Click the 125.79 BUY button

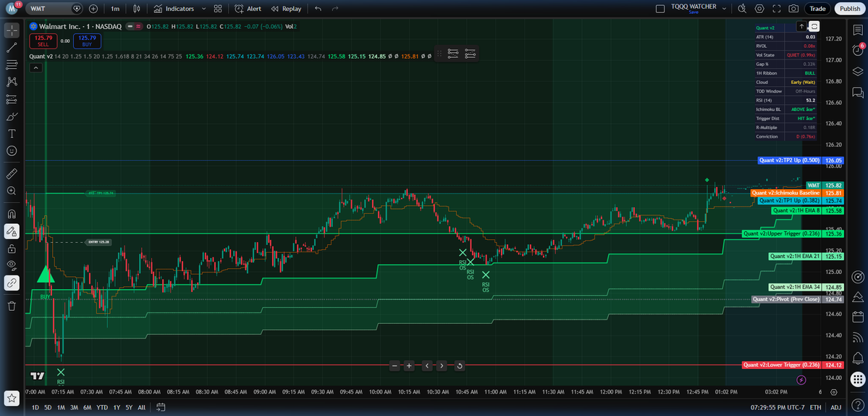click(x=88, y=41)
